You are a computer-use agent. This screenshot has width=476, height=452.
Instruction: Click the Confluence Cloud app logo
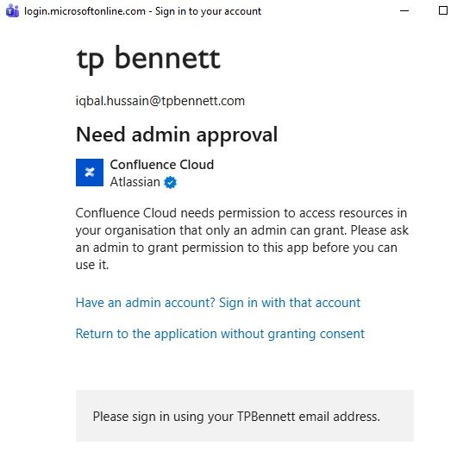pos(90,173)
